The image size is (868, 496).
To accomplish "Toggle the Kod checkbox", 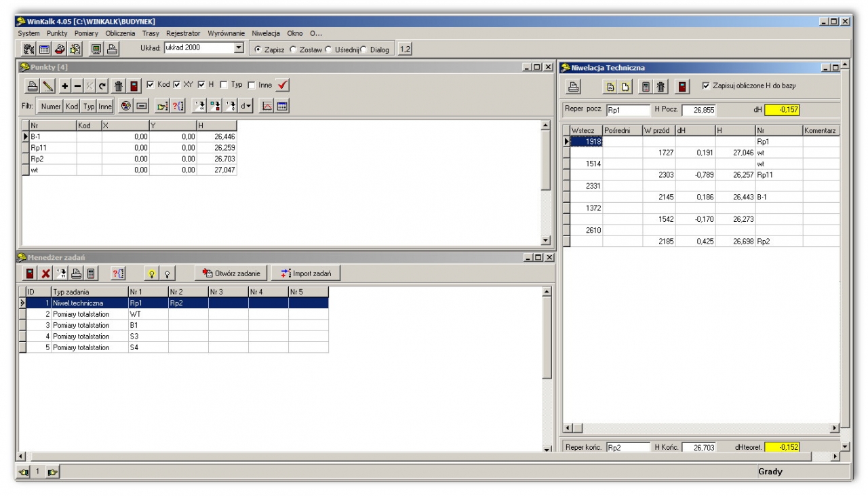I will pyautogui.click(x=151, y=85).
